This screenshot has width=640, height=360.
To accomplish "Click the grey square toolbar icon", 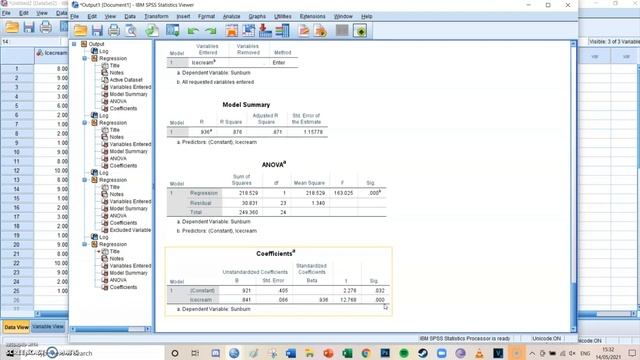I will pos(342,31).
